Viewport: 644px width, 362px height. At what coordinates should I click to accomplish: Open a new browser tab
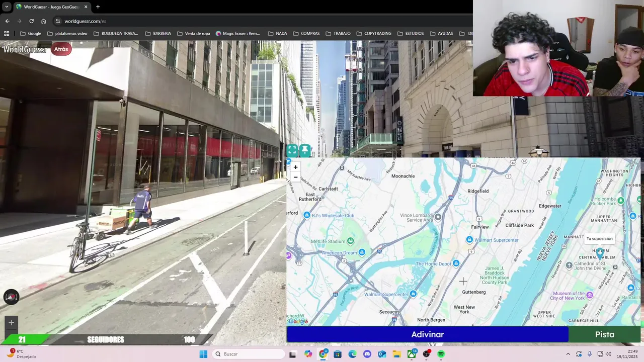(x=98, y=7)
